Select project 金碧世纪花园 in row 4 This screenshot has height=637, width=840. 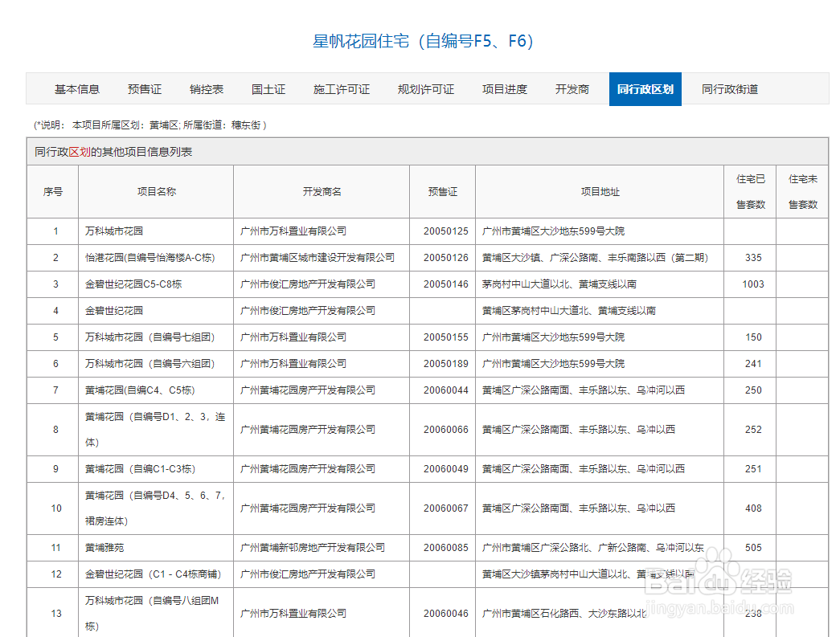[114, 311]
